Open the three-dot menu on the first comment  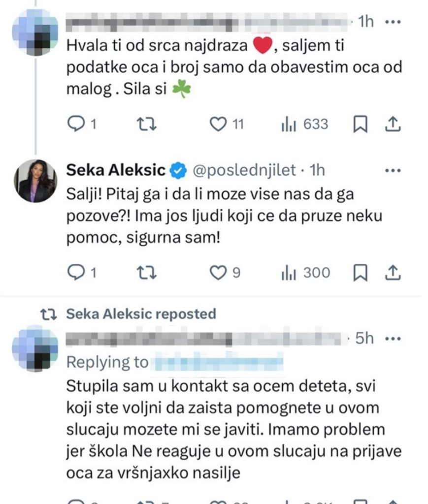click(393, 21)
